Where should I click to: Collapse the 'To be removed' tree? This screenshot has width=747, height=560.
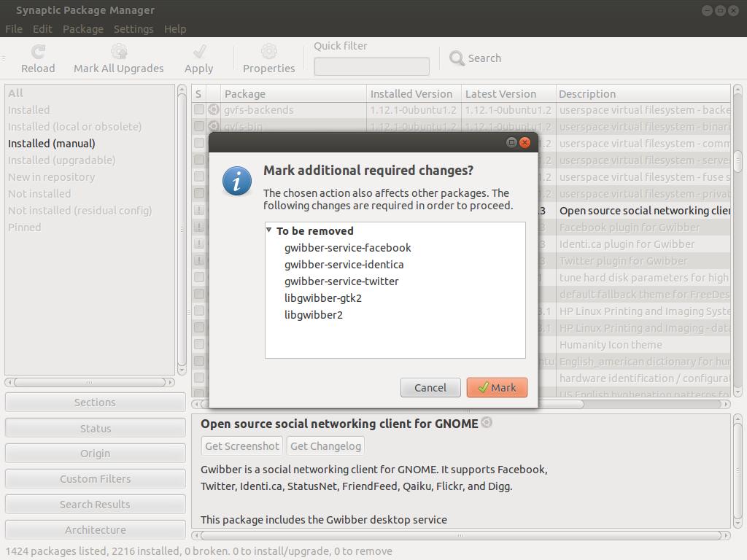click(269, 230)
